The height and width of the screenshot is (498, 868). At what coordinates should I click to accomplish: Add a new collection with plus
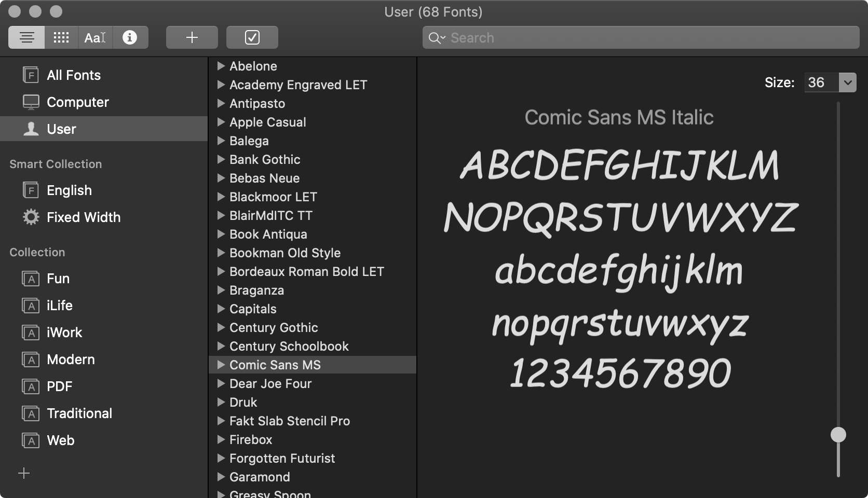click(x=24, y=473)
